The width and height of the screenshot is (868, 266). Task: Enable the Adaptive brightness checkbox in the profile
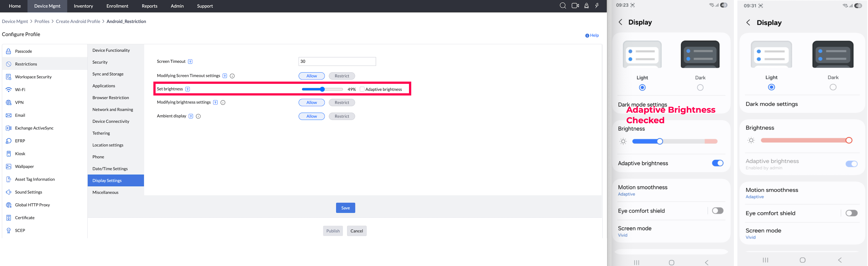coord(362,89)
